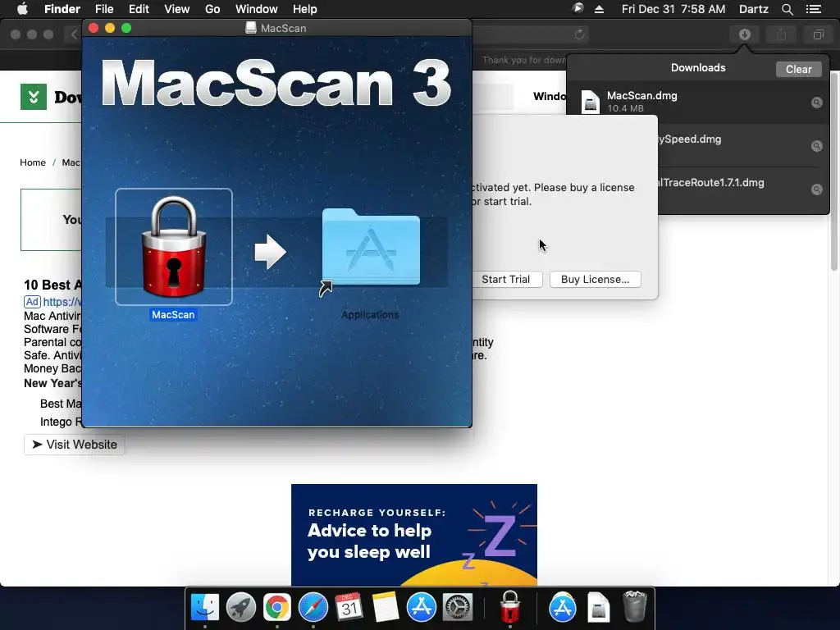Screen dimensions: 840x630
Task: Click the MacScan label under padlock
Action: click(173, 314)
